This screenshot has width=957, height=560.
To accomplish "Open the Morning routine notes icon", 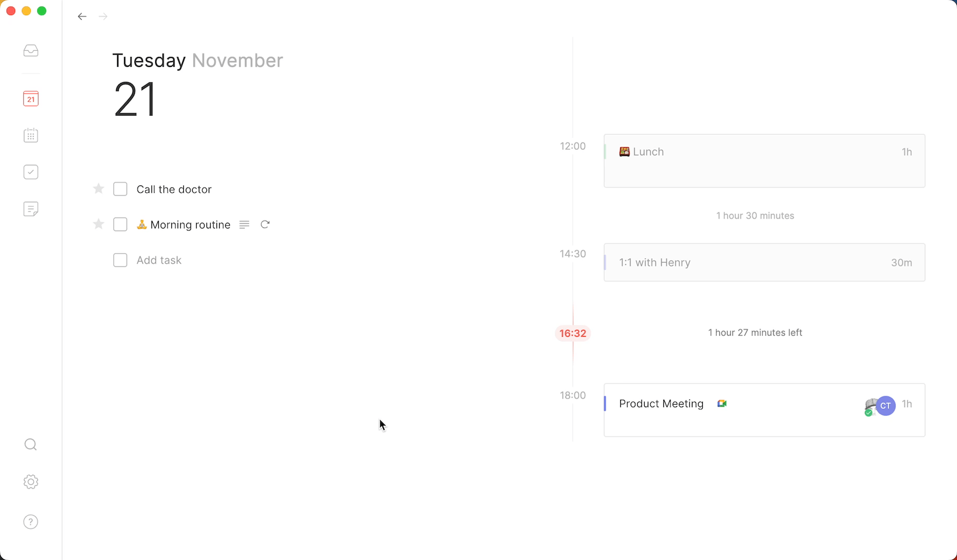I will [x=244, y=225].
